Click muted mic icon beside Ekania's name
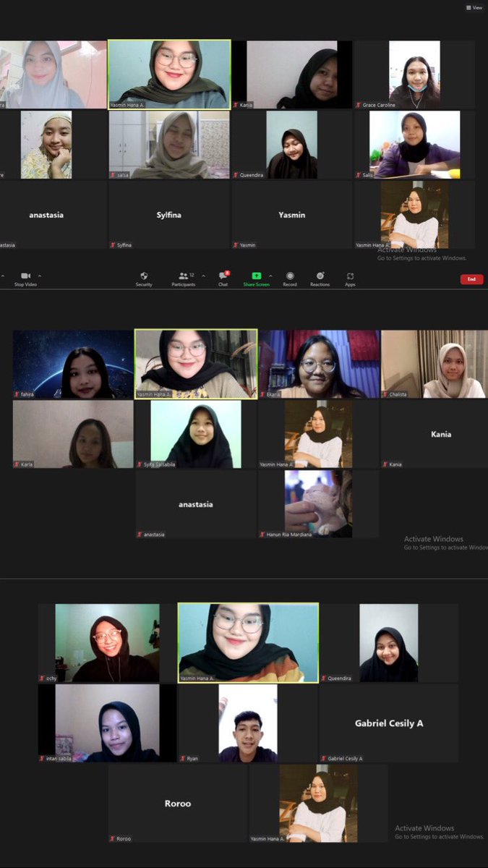The image size is (488, 868). click(263, 394)
